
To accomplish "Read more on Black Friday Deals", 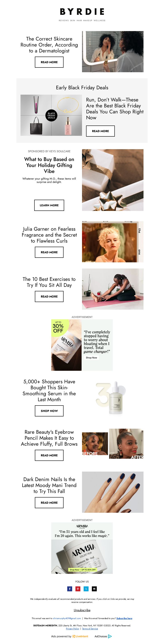I will click(x=100, y=131).
